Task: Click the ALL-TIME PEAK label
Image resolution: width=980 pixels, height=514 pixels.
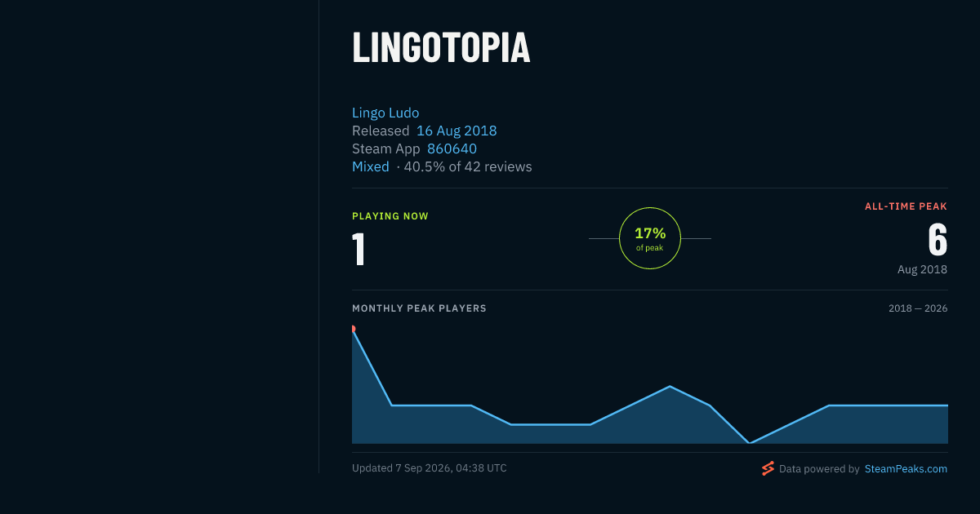Action: [x=906, y=207]
